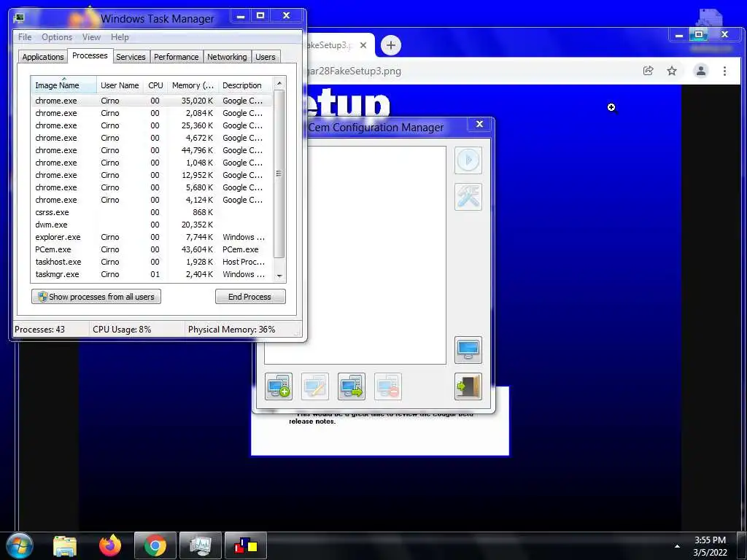Viewport: 747px width, 560px height.
Task: Select Task Manager taskbar icon
Action: click(201, 545)
